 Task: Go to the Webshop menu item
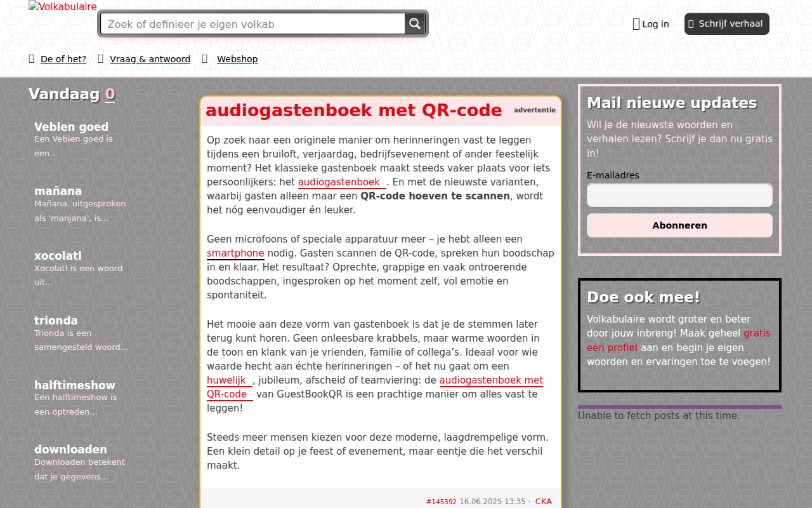tap(237, 59)
